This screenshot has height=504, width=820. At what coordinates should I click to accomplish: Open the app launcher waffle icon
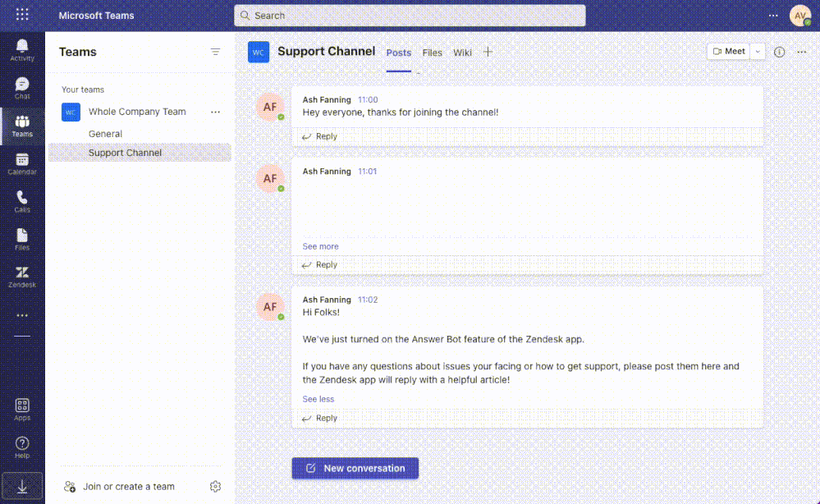[x=22, y=15]
